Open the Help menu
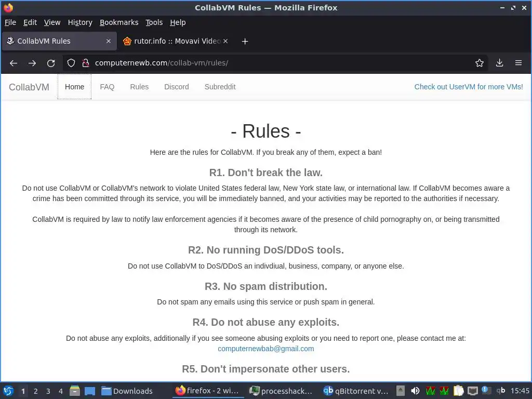 coord(178,22)
